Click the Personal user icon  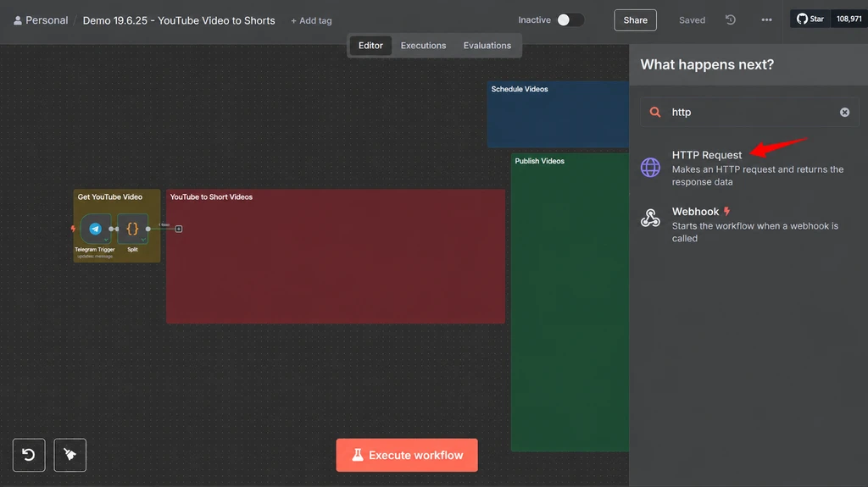tap(18, 20)
